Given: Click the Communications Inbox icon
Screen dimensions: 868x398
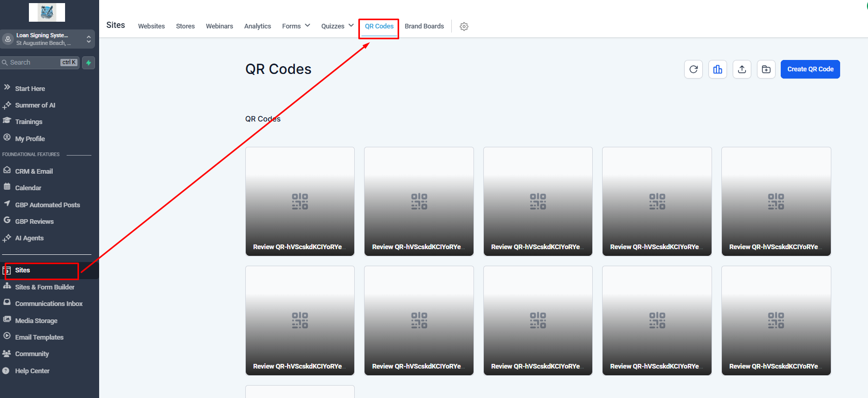Looking at the screenshot, I should tap(7, 302).
